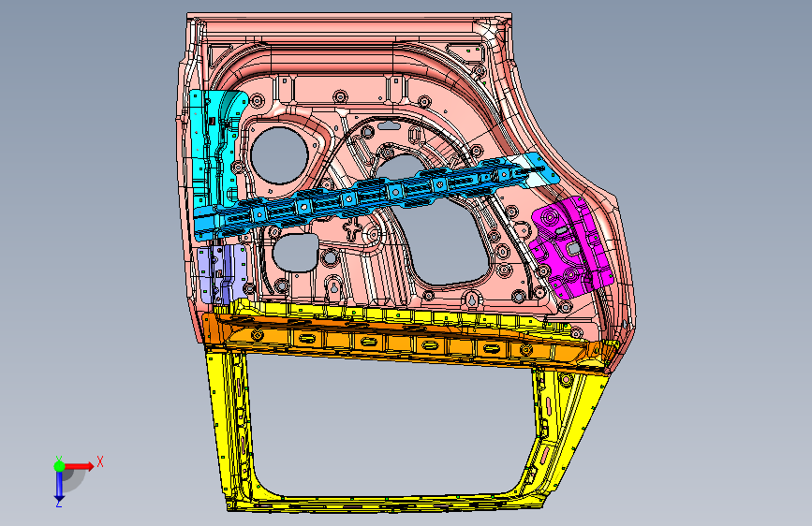812x526 pixels.
Task: Select the blue diagonal side-impact beam
Action: pos(378,197)
